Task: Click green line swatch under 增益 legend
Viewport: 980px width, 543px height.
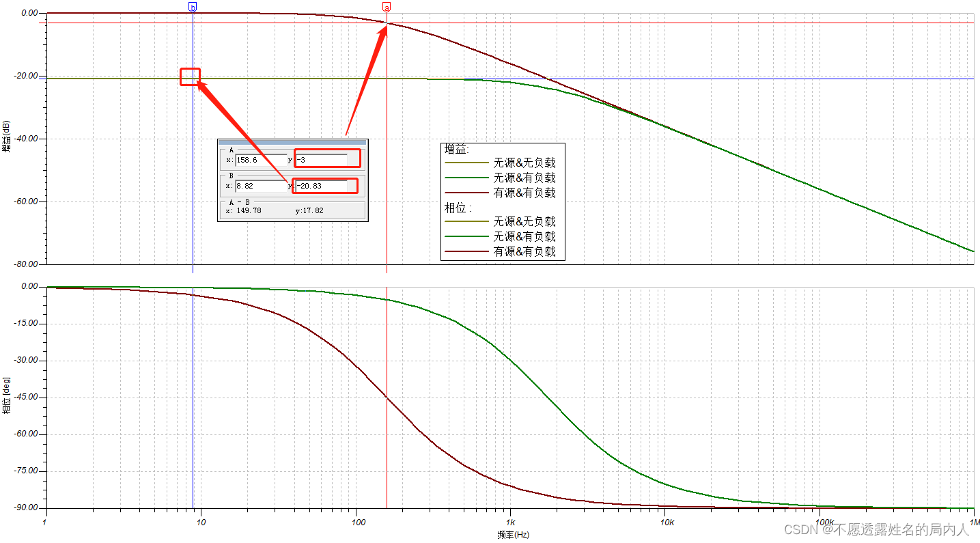Action: (x=466, y=178)
